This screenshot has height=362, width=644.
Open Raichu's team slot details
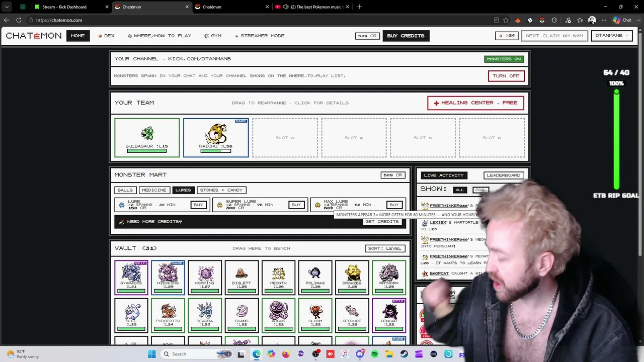216,138
